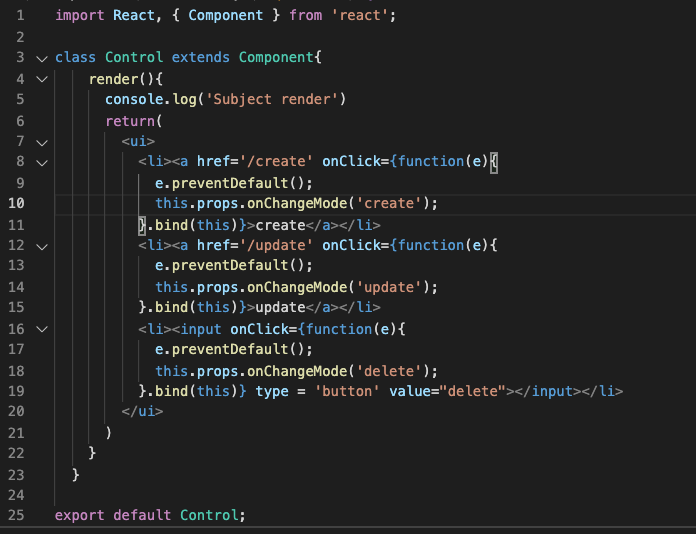The image size is (696, 534).
Task: Click this.props on line 18
Action: pos(197,372)
